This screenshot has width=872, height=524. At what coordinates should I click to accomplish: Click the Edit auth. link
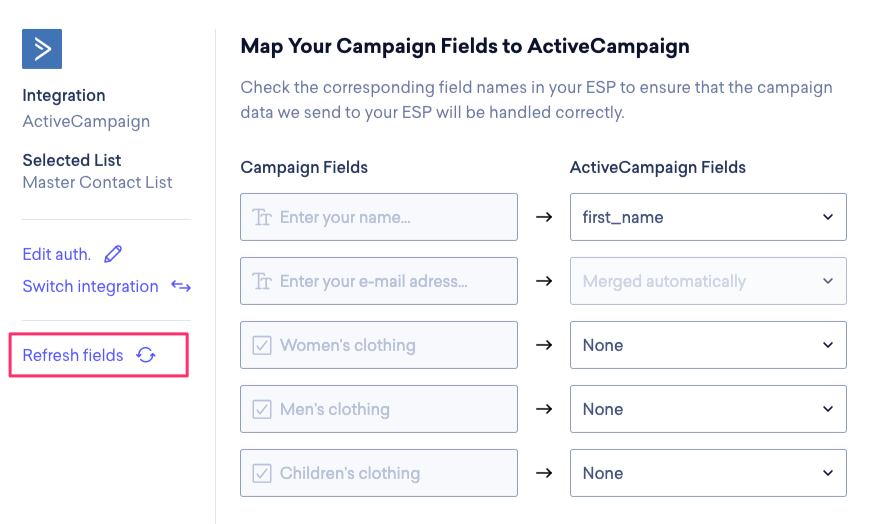coord(57,254)
